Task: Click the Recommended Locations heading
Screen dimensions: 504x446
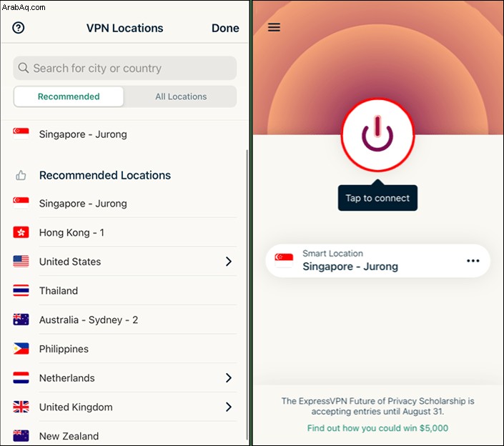Action: point(105,175)
